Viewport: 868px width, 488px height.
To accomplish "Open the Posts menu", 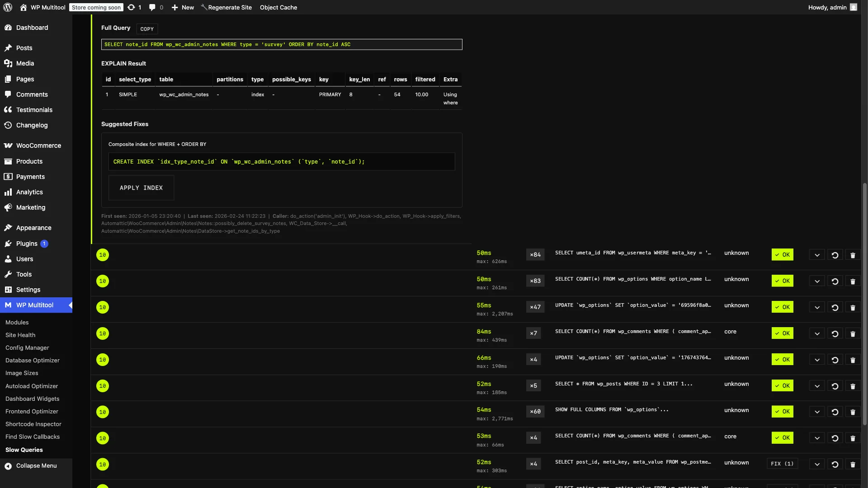I will [36, 48].
